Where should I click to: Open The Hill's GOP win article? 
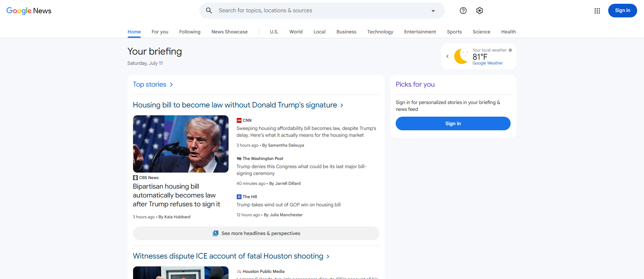click(x=289, y=205)
